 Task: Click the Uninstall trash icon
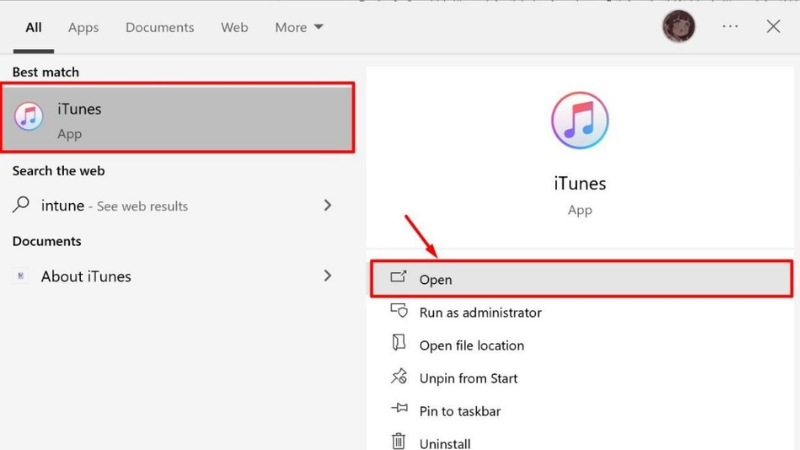pos(398,441)
